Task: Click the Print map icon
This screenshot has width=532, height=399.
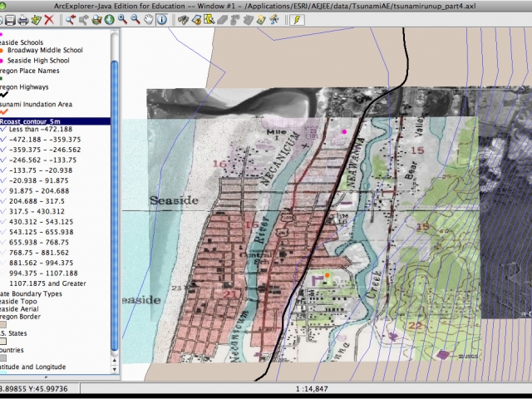Action: (22, 20)
